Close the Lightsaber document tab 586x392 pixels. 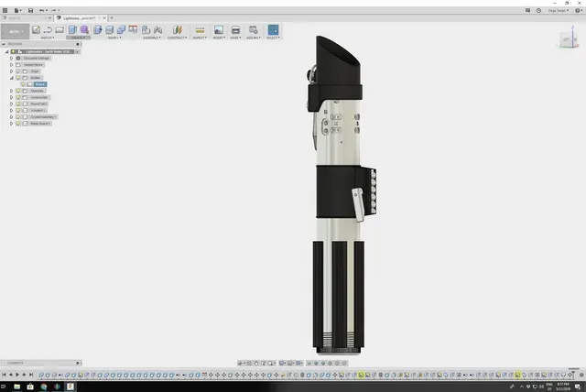(104, 18)
